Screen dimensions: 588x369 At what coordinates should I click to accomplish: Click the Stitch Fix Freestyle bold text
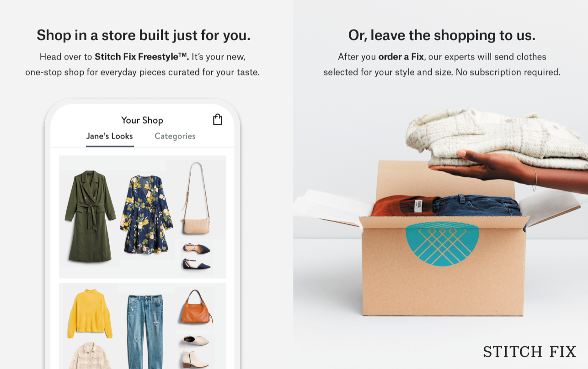coord(142,57)
